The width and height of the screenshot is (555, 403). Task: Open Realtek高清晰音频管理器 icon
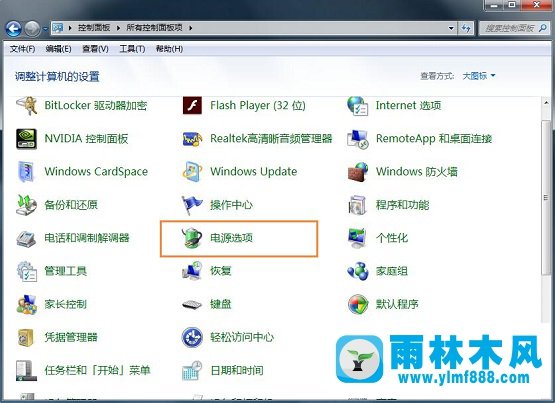(x=192, y=139)
